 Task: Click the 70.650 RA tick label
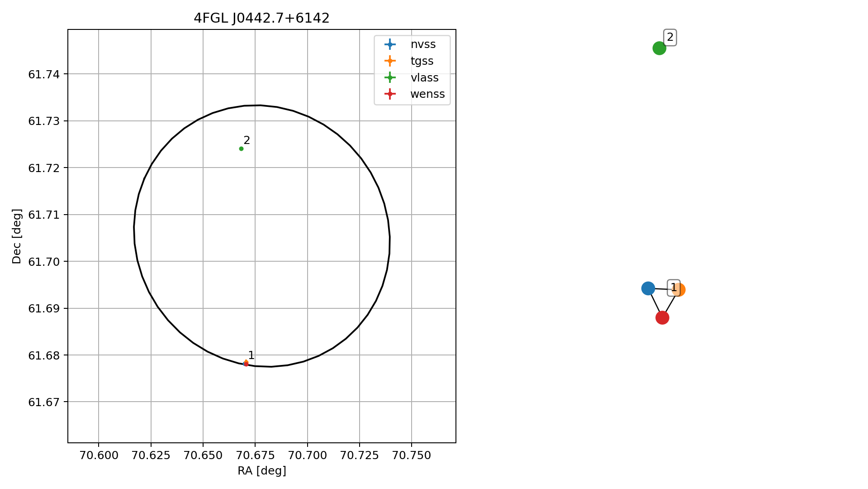coord(203,455)
